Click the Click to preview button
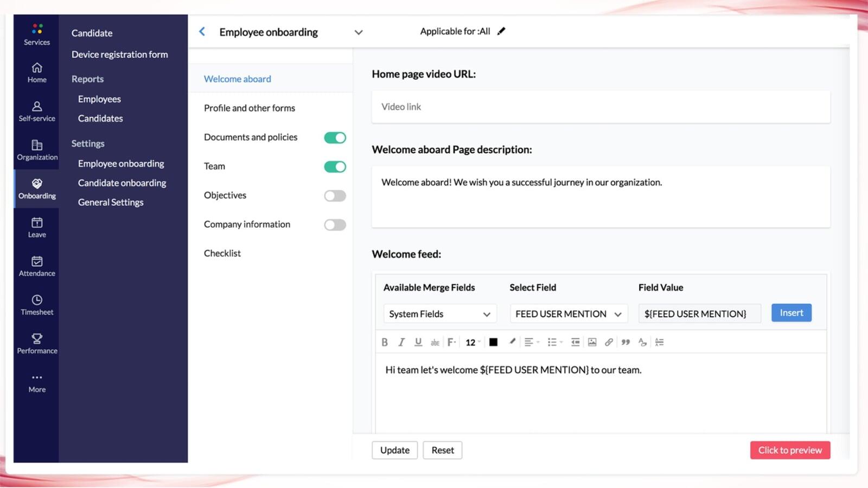The image size is (868, 488). click(790, 450)
